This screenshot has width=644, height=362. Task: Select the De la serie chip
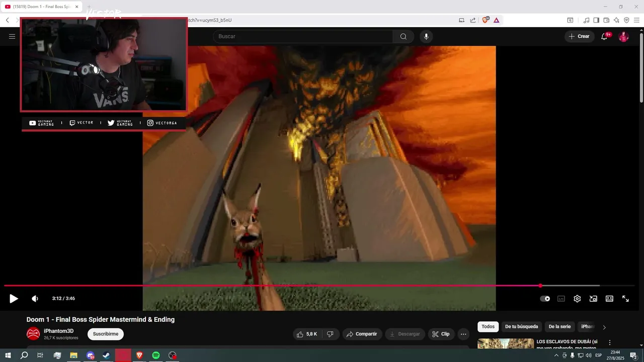click(x=559, y=327)
